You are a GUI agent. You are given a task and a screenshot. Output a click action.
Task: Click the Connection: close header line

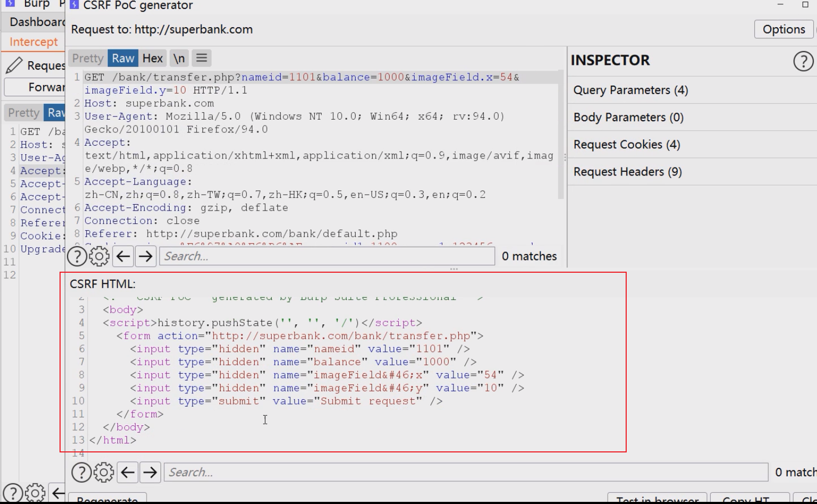(x=142, y=221)
